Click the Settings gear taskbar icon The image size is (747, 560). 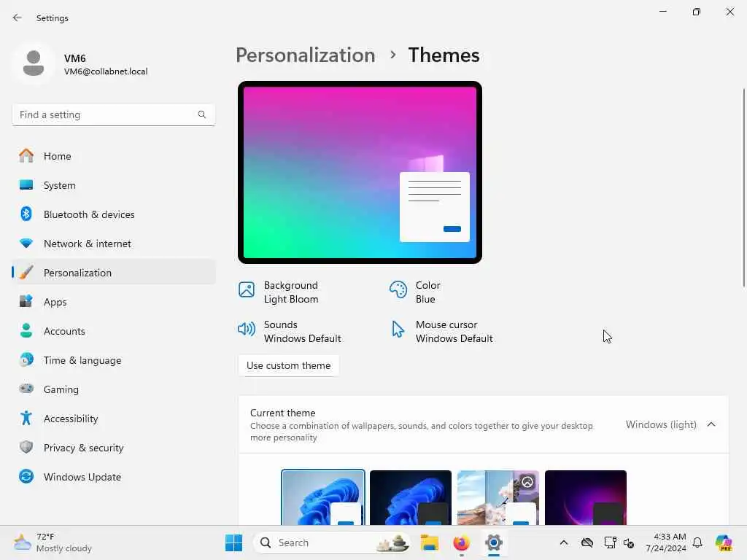(494, 542)
